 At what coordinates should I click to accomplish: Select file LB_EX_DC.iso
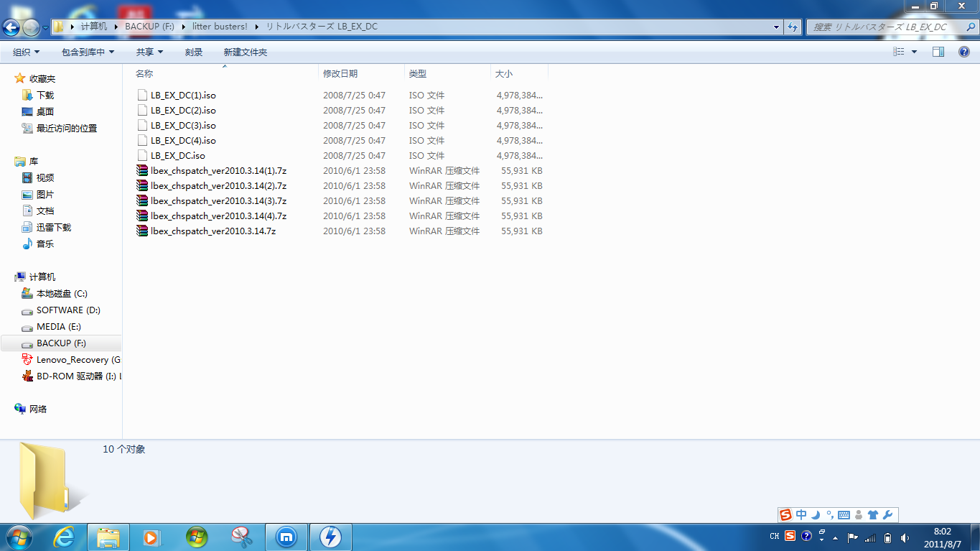(177, 155)
